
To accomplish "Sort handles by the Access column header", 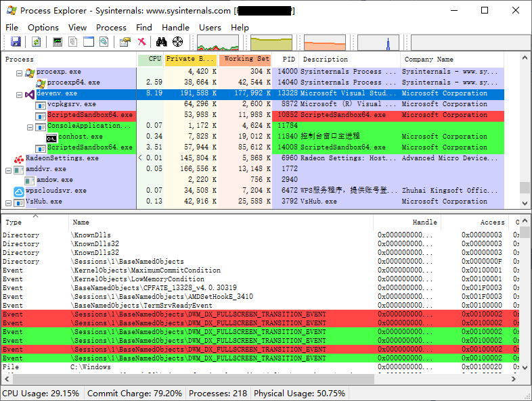I will tap(474, 222).
